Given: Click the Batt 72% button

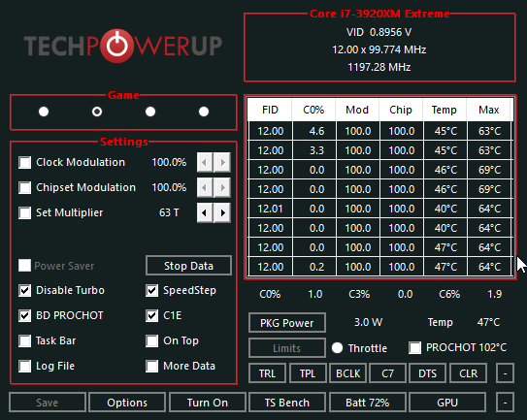Looking at the screenshot, I should tap(368, 403).
